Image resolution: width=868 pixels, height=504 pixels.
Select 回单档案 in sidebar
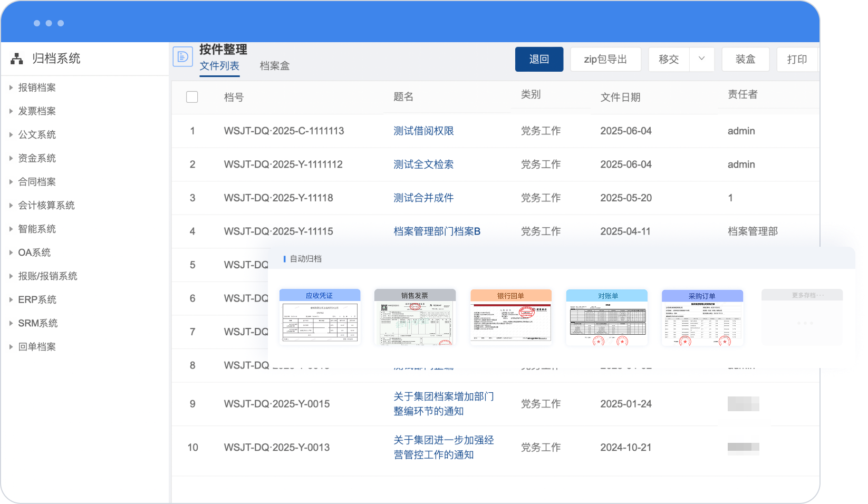(x=37, y=347)
